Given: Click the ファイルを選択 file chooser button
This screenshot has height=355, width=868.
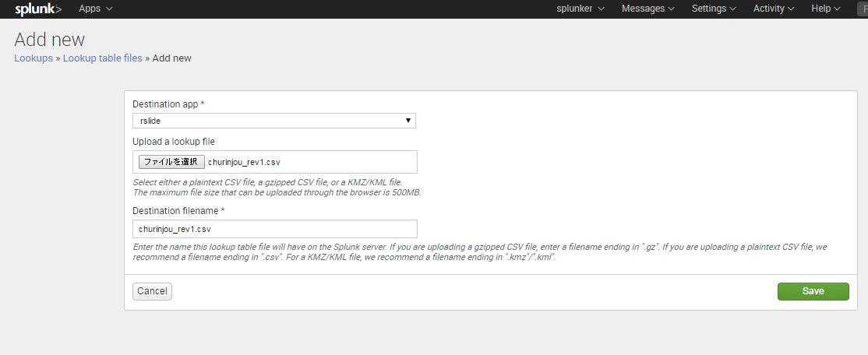Looking at the screenshot, I should tap(171, 162).
